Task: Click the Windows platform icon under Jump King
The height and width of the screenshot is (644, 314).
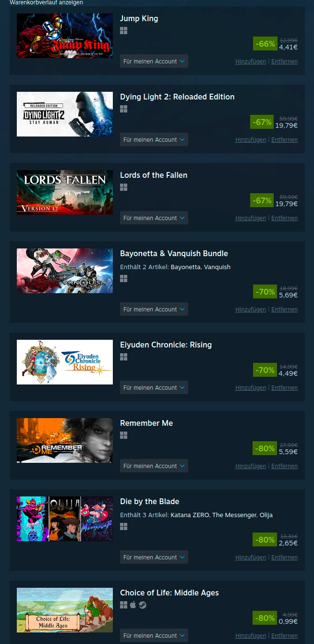Action: click(x=123, y=31)
